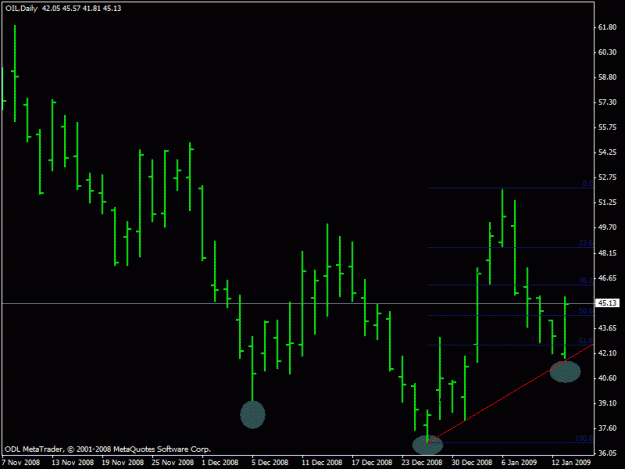Click the 1 Dec 2008 date label
This screenshot has width=625, height=469.
[x=220, y=463]
